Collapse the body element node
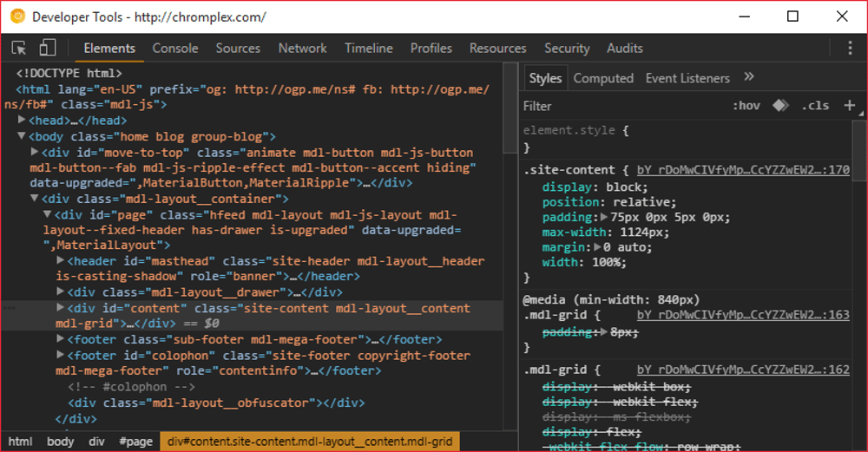 pyautogui.click(x=22, y=135)
